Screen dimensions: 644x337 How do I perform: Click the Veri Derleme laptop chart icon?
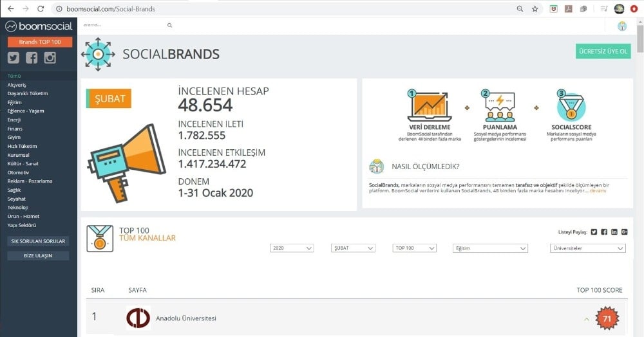tap(430, 105)
